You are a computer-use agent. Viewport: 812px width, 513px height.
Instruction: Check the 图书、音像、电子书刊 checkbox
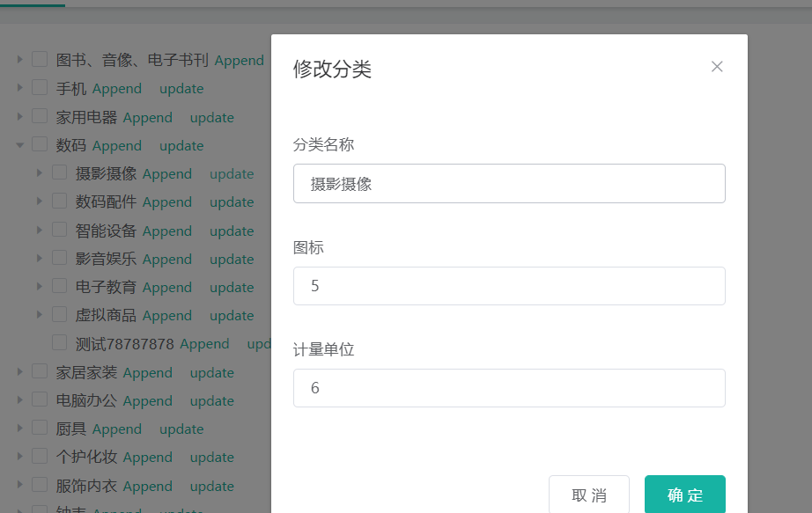pos(40,59)
